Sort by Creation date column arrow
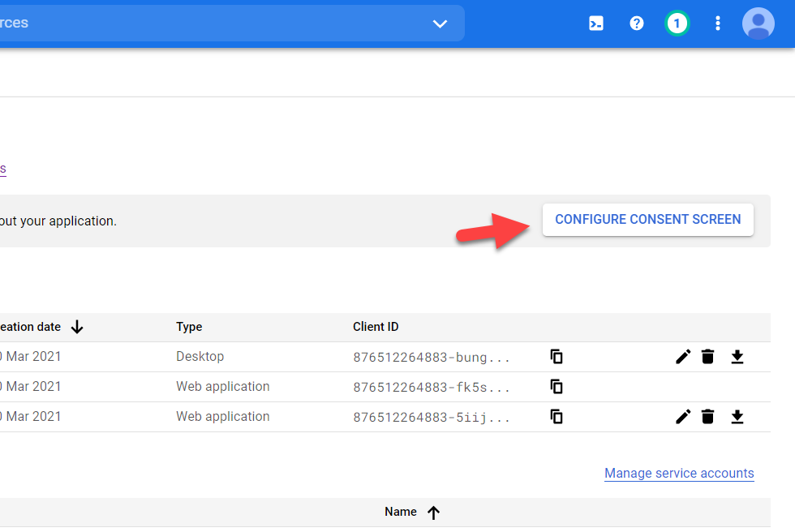Screen dimensions: 795x532 pos(77,327)
